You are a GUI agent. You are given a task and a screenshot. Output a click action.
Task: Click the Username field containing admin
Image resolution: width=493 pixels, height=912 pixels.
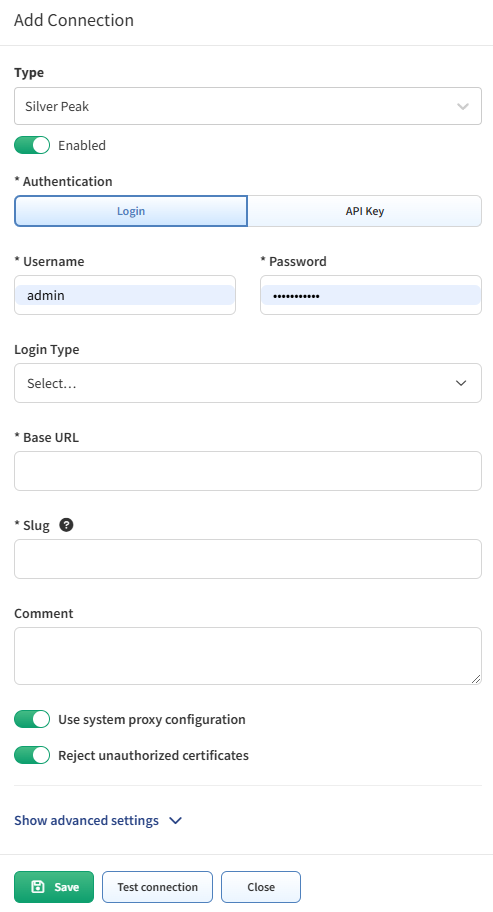[x=125, y=295]
